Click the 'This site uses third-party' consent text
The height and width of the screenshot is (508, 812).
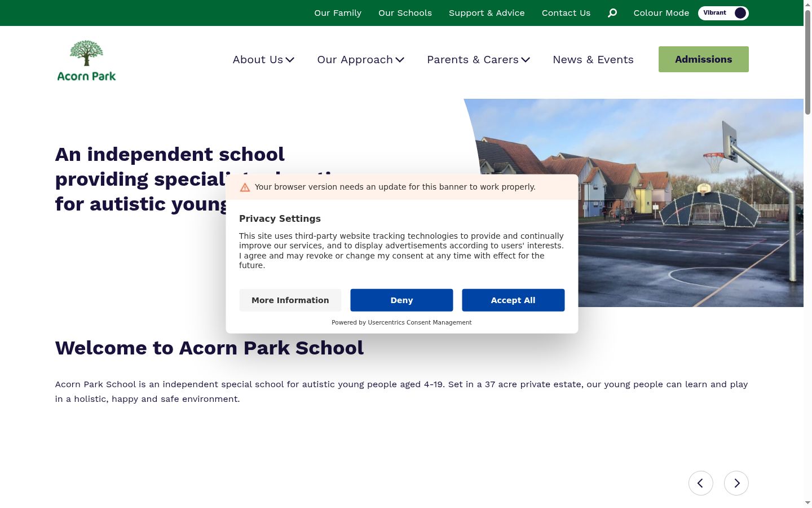click(x=401, y=251)
